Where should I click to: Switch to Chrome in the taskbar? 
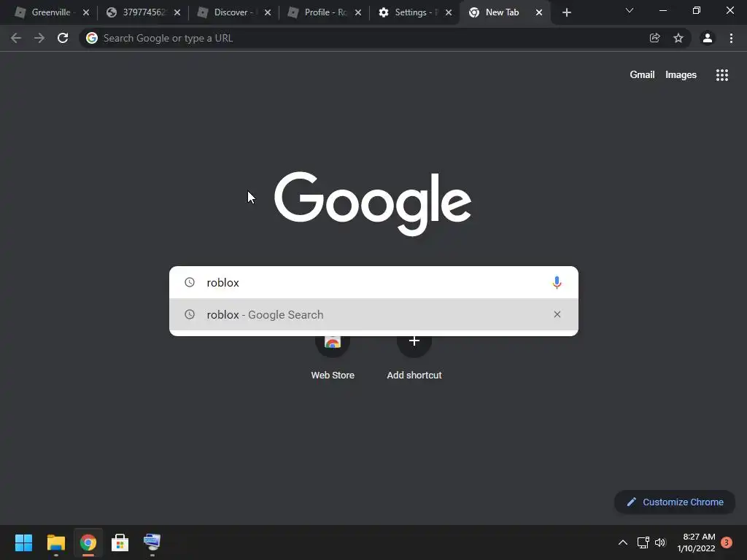(88, 542)
